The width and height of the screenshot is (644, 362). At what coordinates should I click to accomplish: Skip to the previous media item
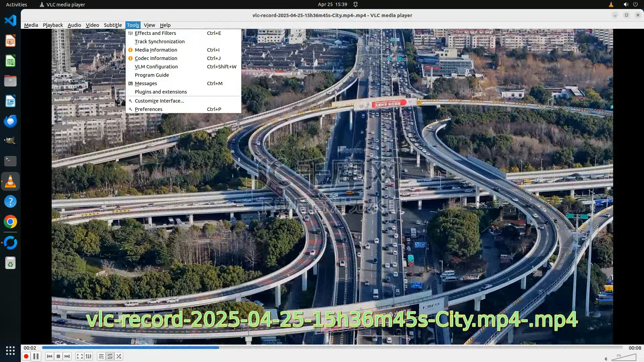(x=50, y=356)
